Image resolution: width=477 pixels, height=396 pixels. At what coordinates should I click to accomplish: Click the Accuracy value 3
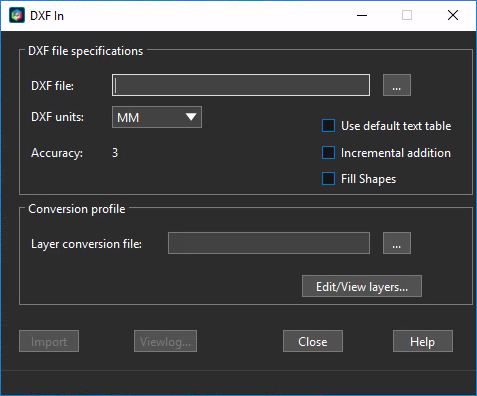pyautogui.click(x=115, y=153)
